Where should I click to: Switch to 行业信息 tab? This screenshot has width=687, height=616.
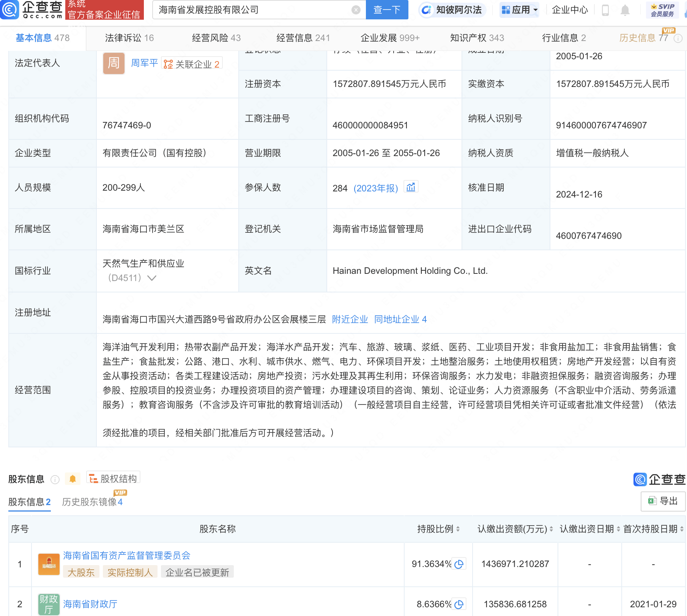[x=564, y=38]
